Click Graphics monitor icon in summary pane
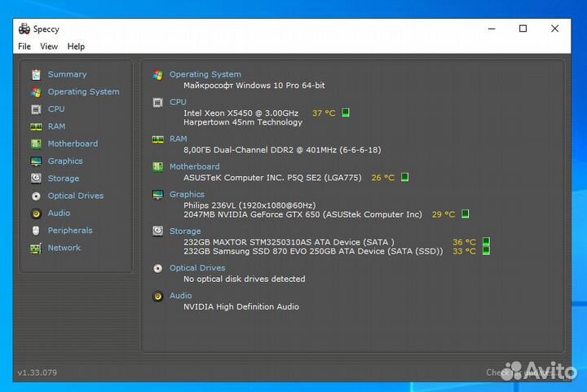Image resolution: width=587 pixels, height=392 pixels. point(158,195)
